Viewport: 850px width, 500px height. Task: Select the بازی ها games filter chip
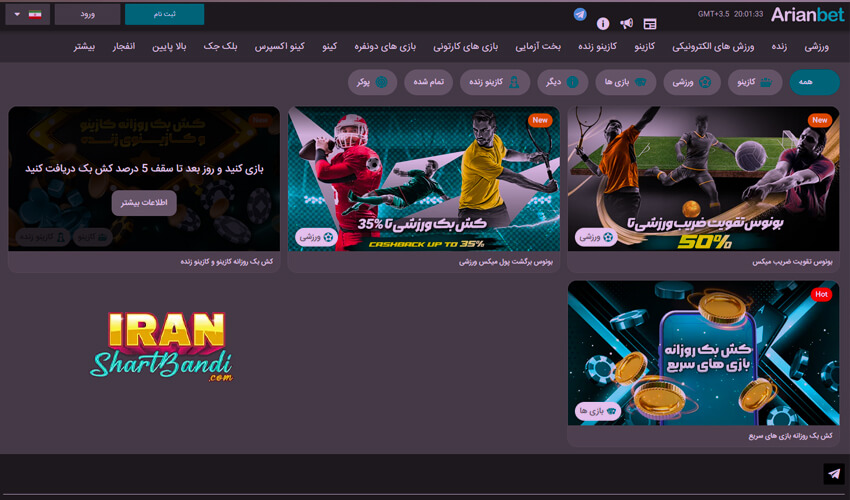click(626, 82)
